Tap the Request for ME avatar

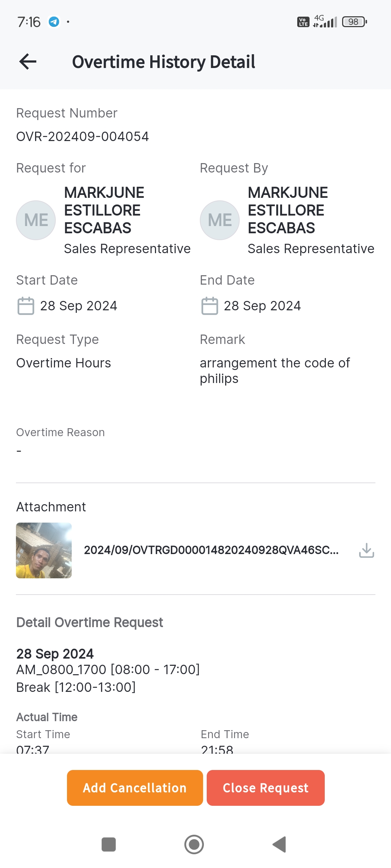pyautogui.click(x=36, y=220)
